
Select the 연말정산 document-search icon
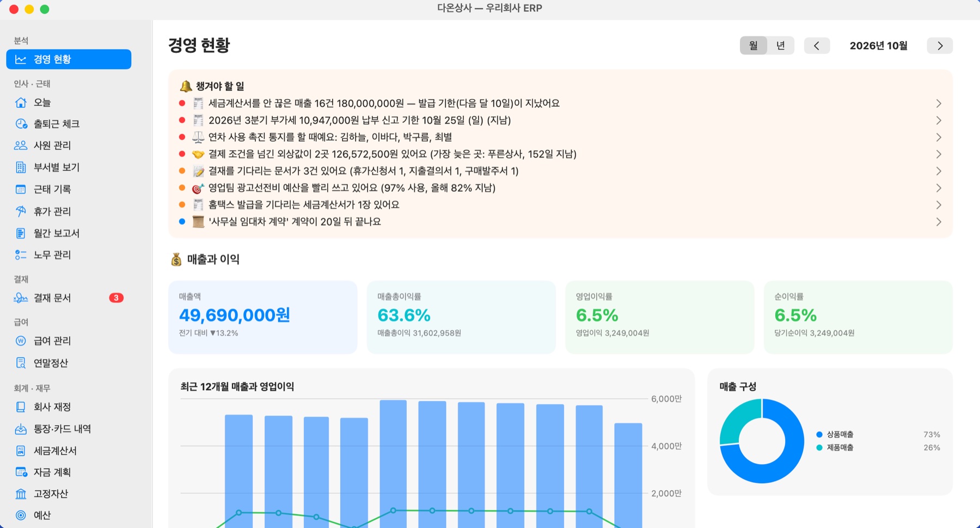point(21,363)
